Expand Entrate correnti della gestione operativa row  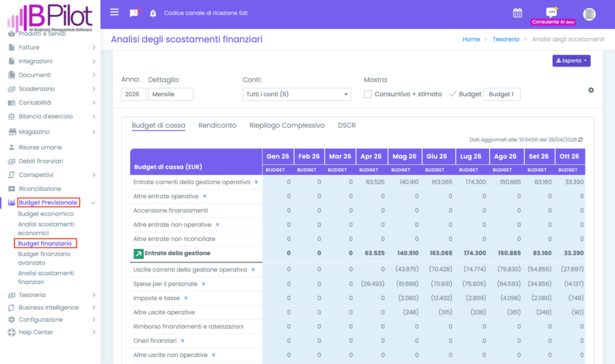pos(256,182)
